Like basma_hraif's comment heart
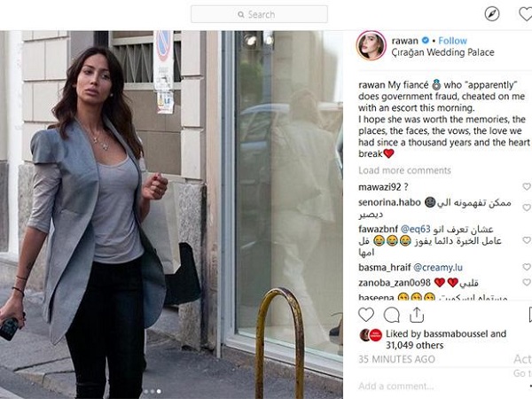532x399 pixels. coord(527,267)
